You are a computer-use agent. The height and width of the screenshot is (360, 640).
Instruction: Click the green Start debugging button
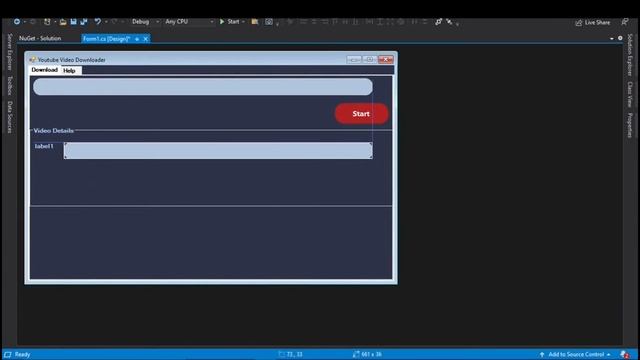(229, 22)
